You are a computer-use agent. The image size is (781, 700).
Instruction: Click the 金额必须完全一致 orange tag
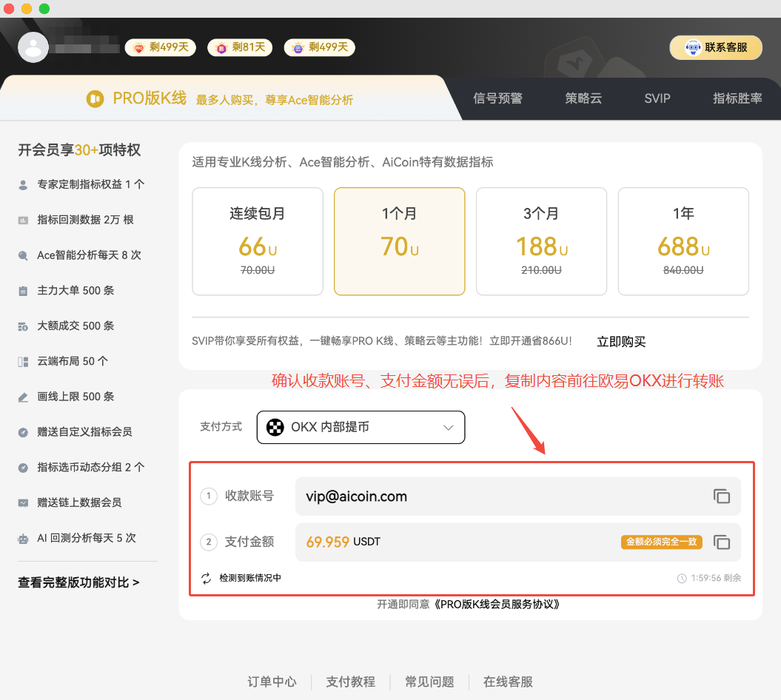pos(661,542)
